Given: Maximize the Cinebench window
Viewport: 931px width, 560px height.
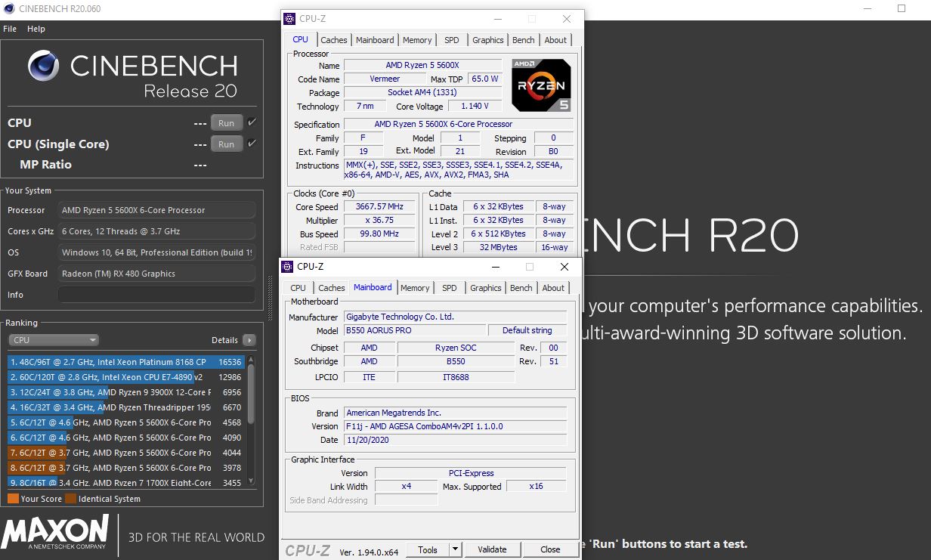Looking at the screenshot, I should tap(902, 8).
